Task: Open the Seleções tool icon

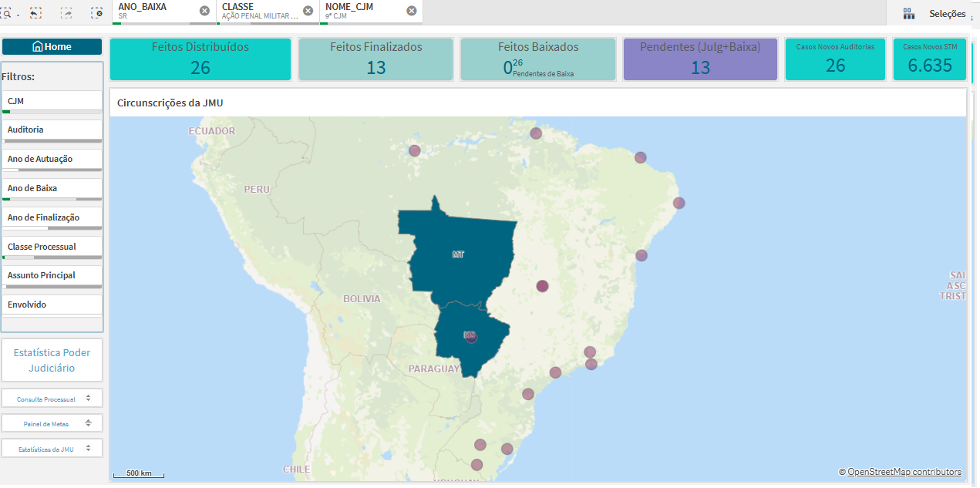Action: [908, 14]
